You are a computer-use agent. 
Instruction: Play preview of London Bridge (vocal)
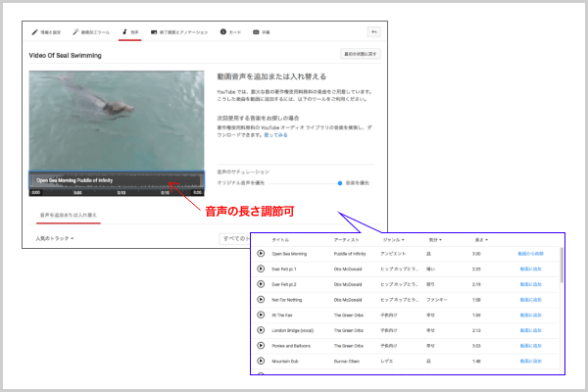[261, 330]
